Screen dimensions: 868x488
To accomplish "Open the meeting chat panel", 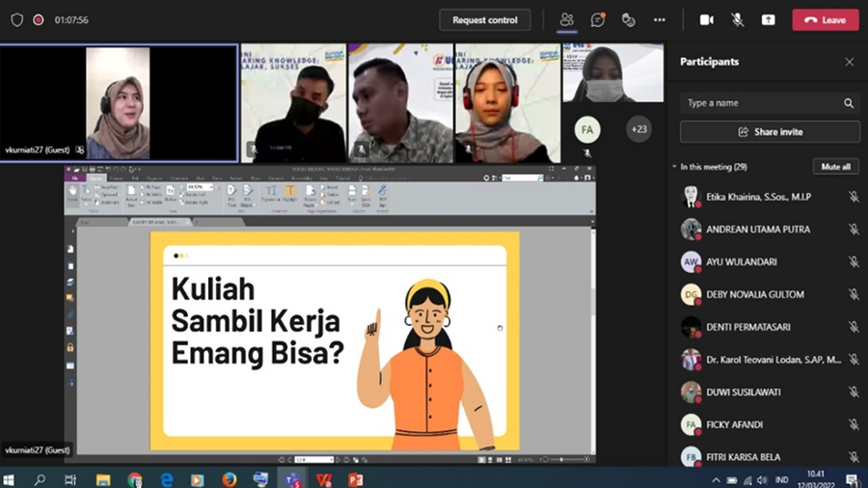I will 598,19.
